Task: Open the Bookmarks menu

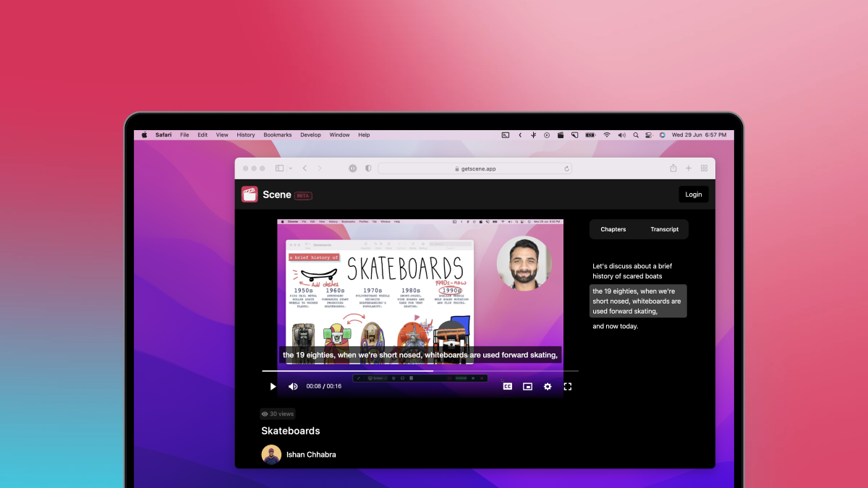Action: (278, 135)
